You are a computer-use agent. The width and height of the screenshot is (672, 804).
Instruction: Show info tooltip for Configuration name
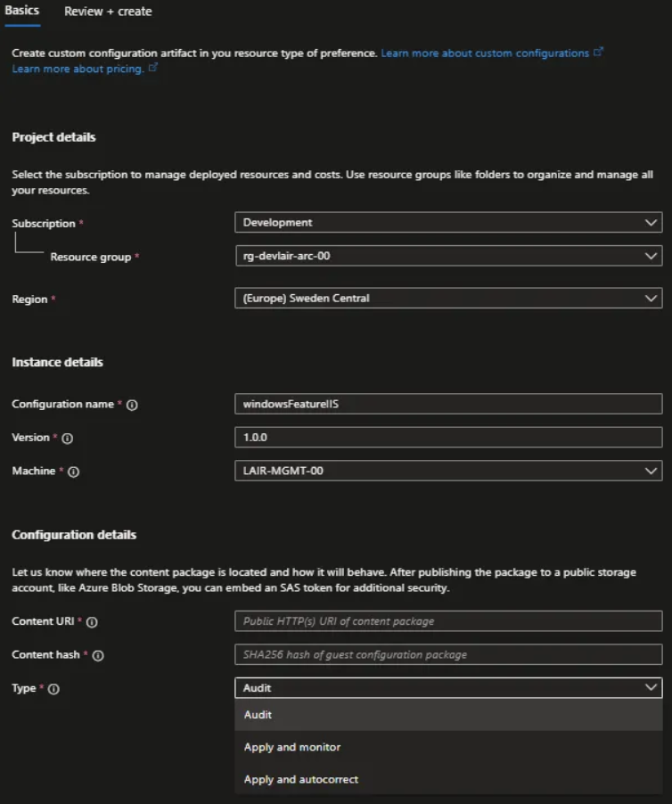point(132,405)
